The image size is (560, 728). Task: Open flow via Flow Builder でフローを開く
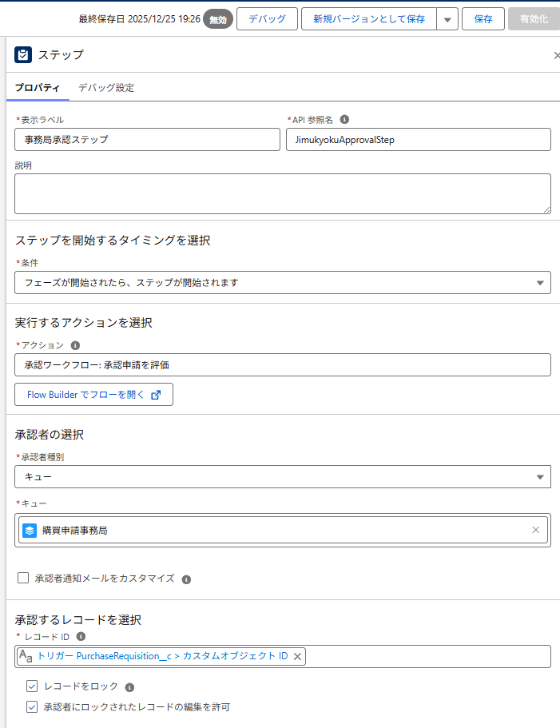93,395
